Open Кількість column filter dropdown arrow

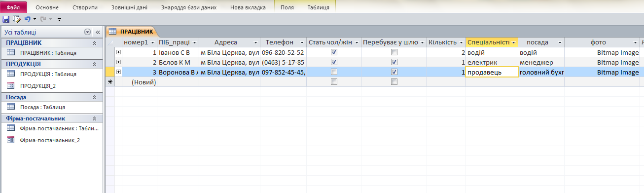tap(462, 43)
